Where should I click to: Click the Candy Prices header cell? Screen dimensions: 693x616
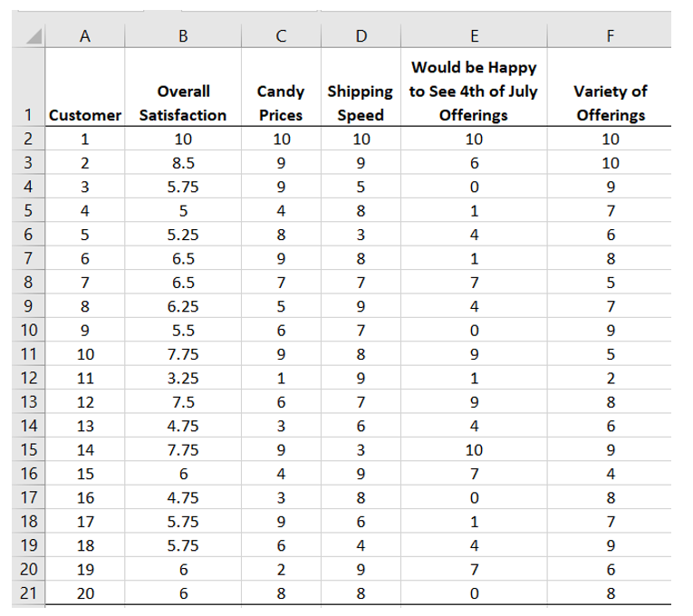pos(281,87)
